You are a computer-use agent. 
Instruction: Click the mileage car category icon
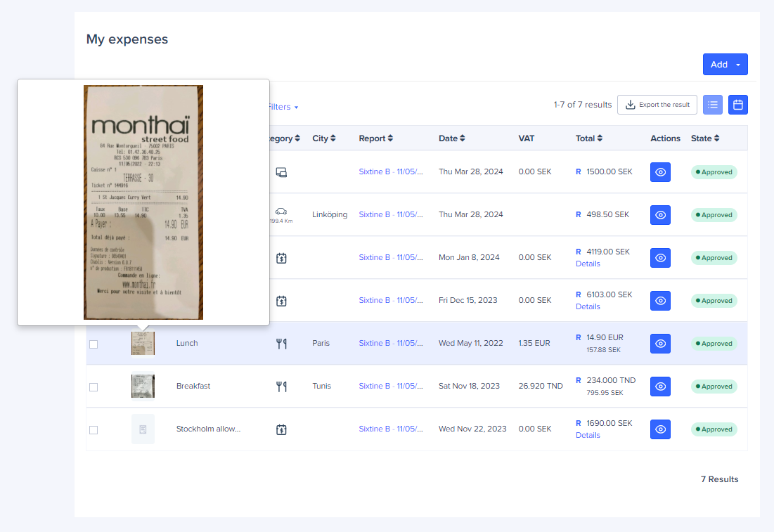pyautogui.click(x=281, y=212)
